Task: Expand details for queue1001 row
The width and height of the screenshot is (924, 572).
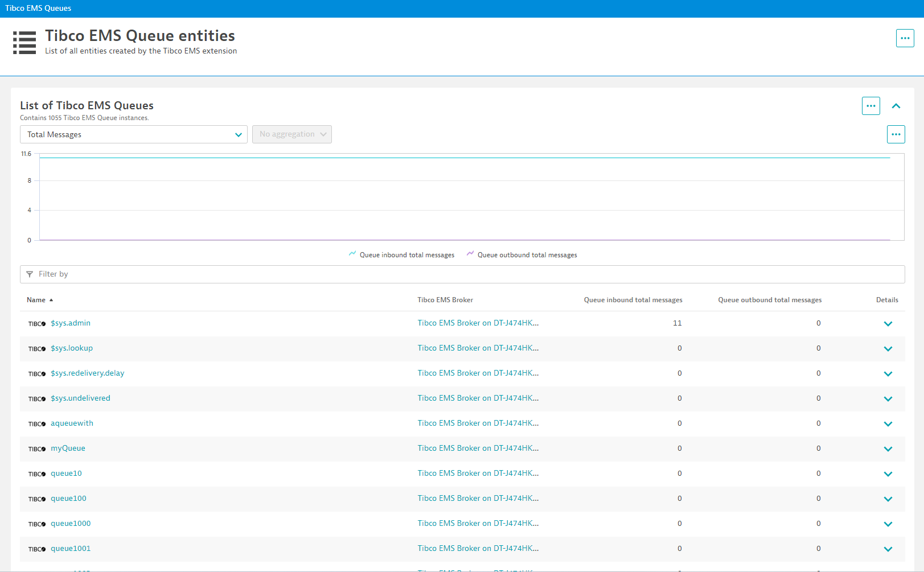Action: 888,549
